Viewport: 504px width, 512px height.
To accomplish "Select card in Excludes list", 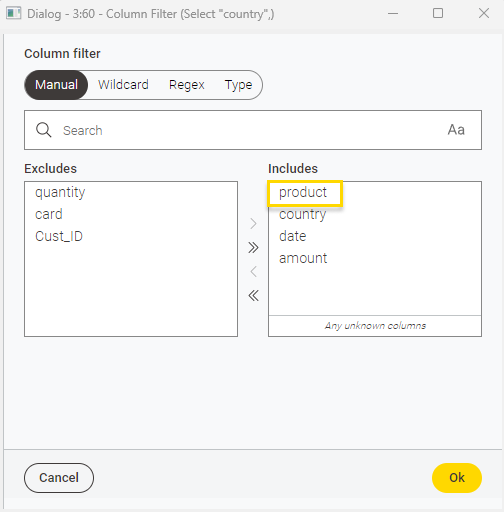I will [131, 214].
